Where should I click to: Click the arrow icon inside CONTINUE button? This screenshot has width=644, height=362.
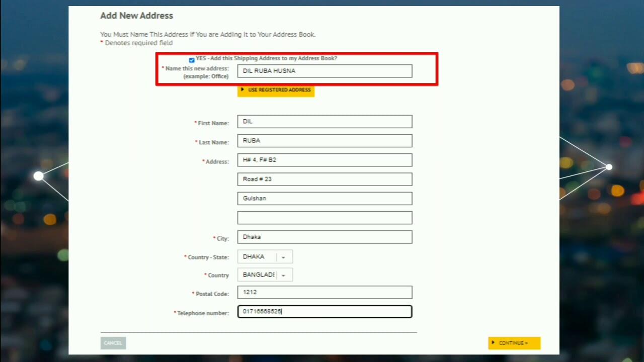coord(494,343)
